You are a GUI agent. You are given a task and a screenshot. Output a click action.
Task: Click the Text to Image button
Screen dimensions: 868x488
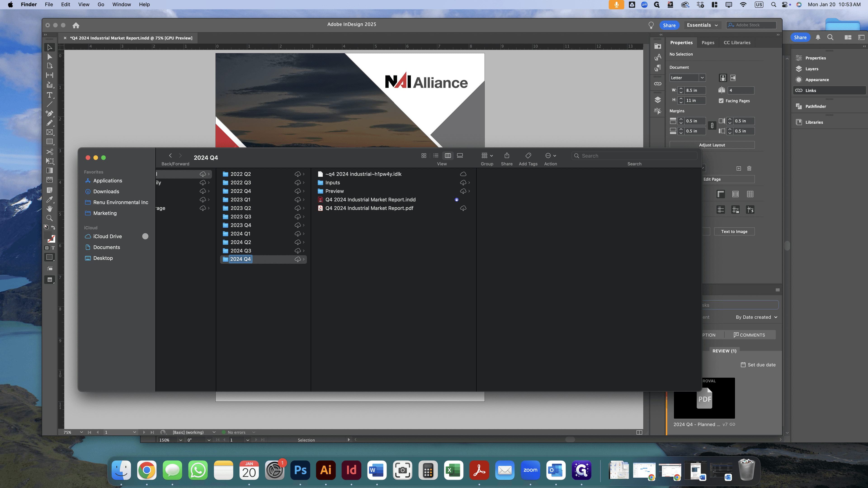pos(734,231)
